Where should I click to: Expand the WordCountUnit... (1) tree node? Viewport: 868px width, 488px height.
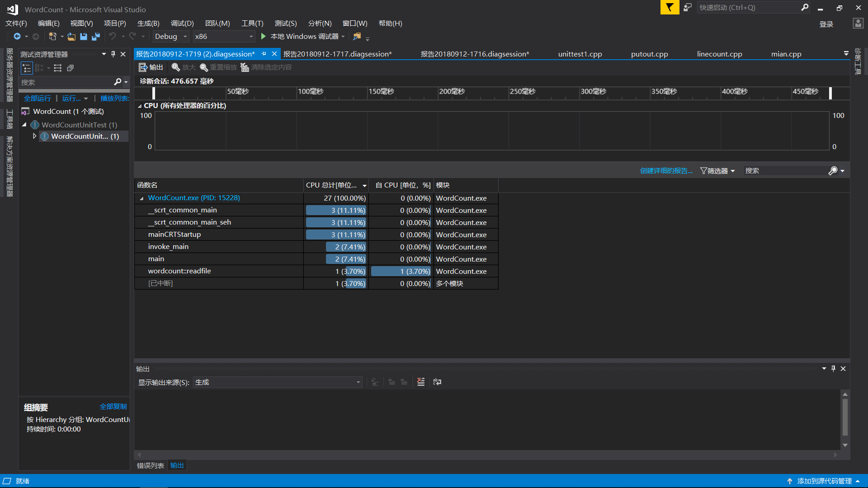34,136
